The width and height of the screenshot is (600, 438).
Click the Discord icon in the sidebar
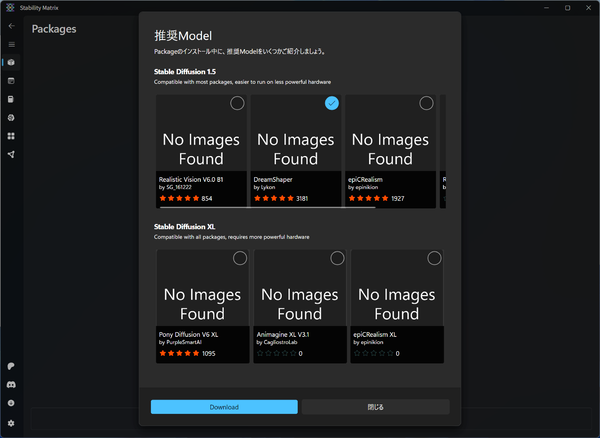click(x=11, y=384)
